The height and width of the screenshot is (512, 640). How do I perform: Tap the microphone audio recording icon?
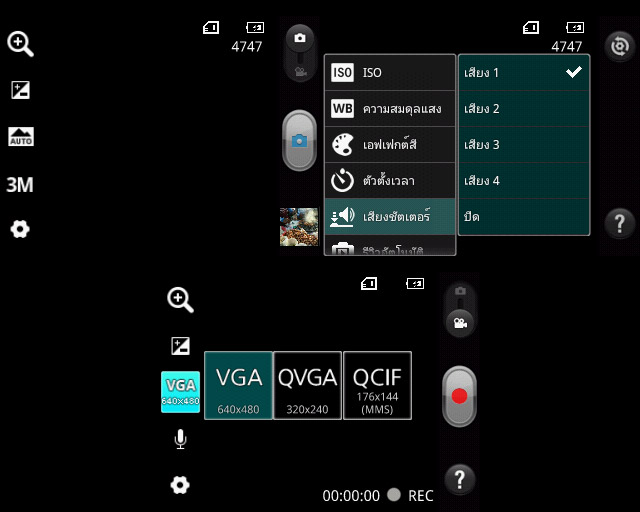pos(180,439)
